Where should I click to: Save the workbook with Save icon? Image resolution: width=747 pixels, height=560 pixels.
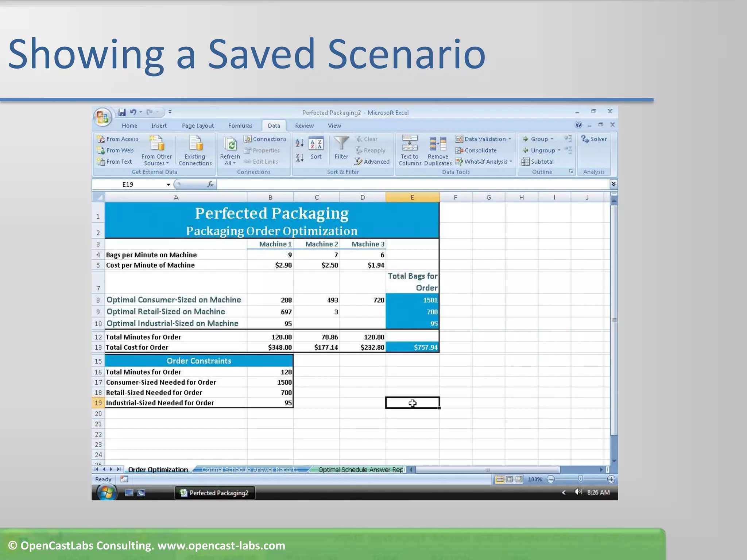(122, 112)
